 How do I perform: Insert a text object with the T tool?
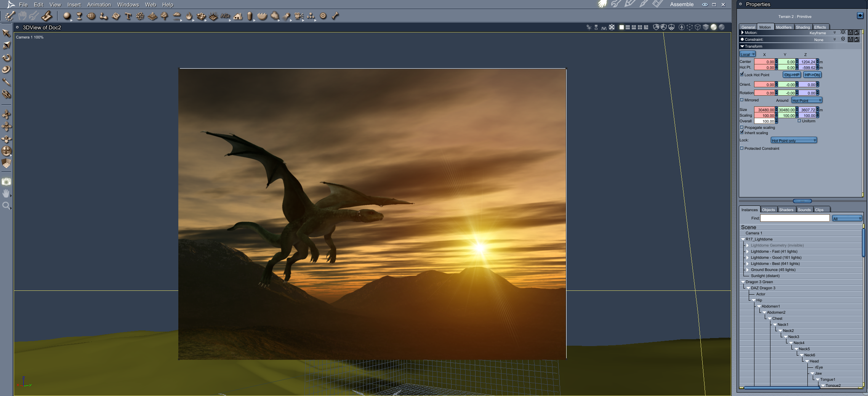tap(128, 16)
